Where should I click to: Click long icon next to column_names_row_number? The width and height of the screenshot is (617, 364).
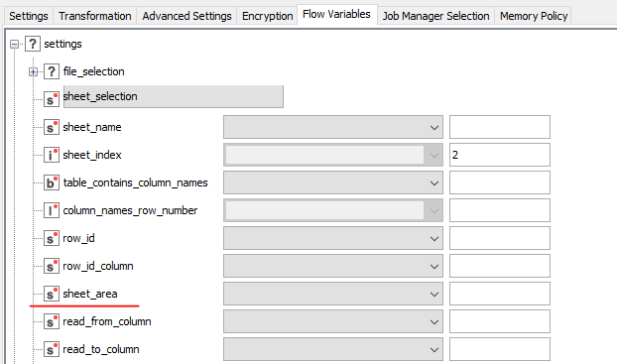pyautogui.click(x=52, y=210)
